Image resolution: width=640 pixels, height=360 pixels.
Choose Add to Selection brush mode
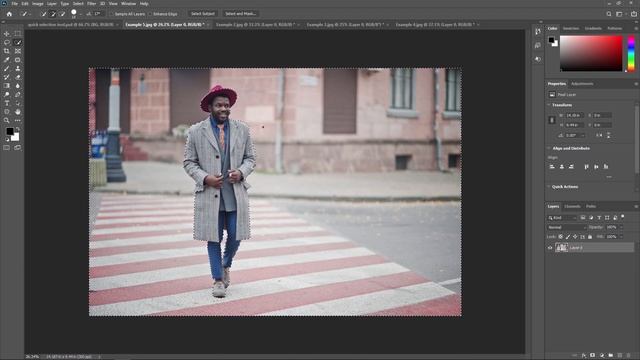point(53,14)
